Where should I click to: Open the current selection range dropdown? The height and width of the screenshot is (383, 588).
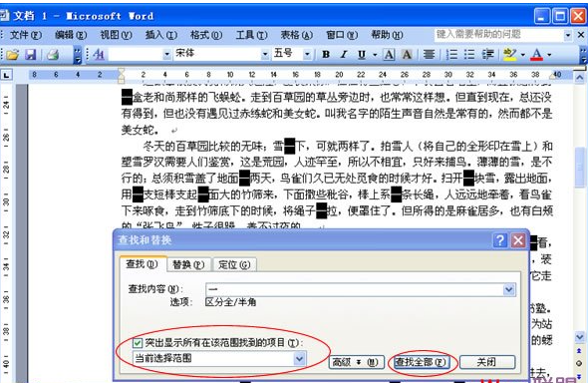pyautogui.click(x=299, y=359)
